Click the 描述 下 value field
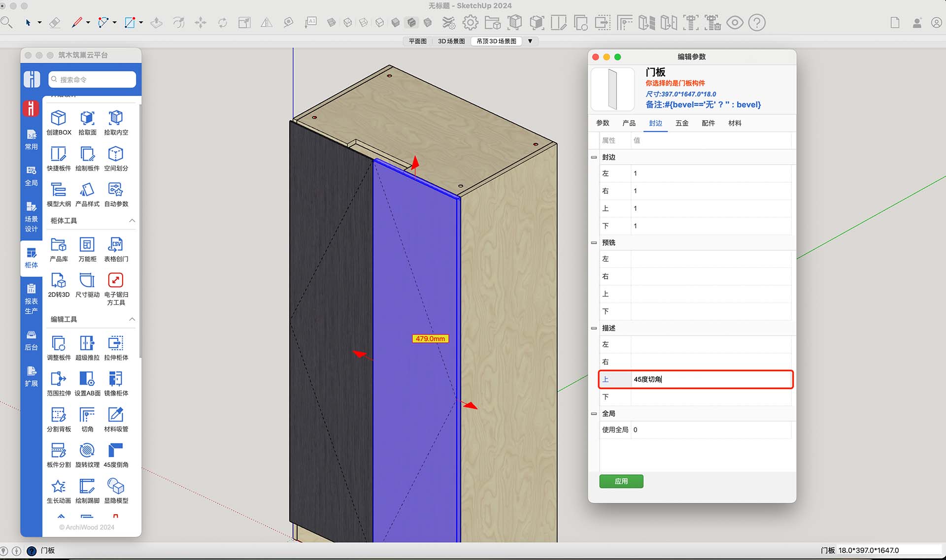This screenshot has height=560, width=946. coord(710,397)
